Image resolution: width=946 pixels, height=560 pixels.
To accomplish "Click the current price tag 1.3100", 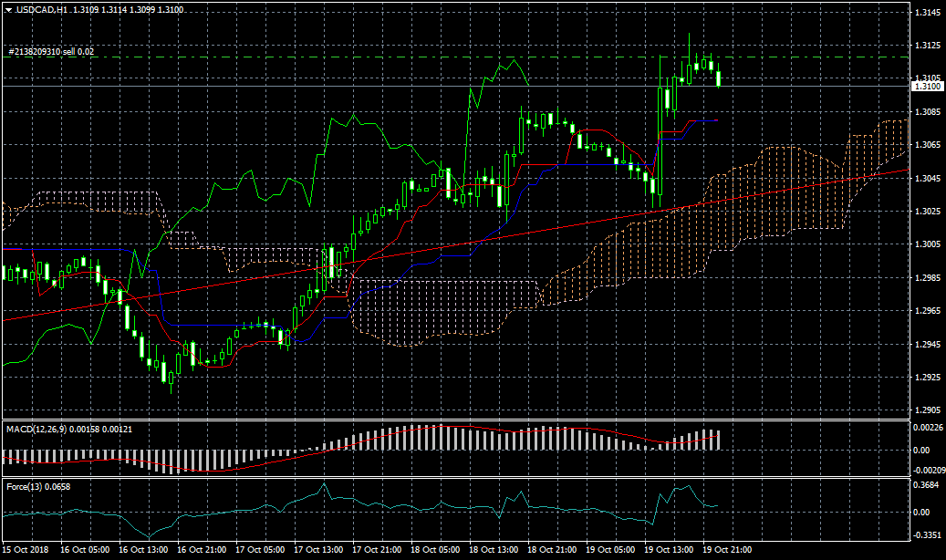I will [926, 86].
